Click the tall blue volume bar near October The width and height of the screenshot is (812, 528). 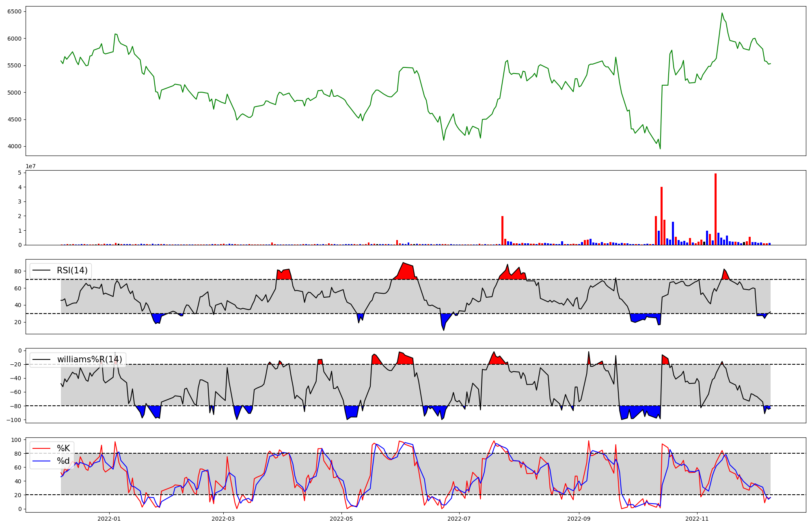point(673,234)
